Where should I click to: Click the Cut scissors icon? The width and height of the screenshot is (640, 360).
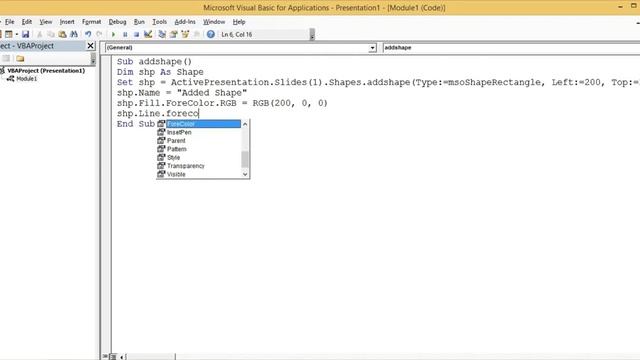(40, 34)
